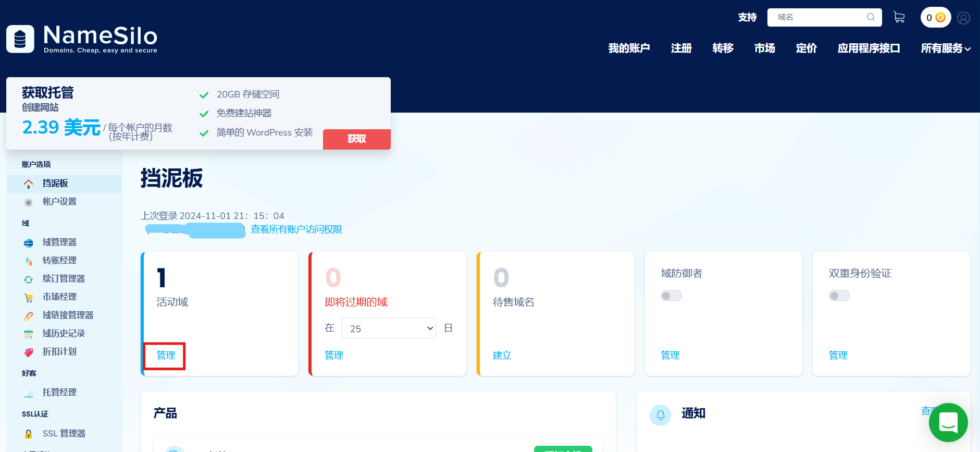Image resolution: width=980 pixels, height=452 pixels.
Task: Go to 定价 in the top menu
Action: coord(806,48)
